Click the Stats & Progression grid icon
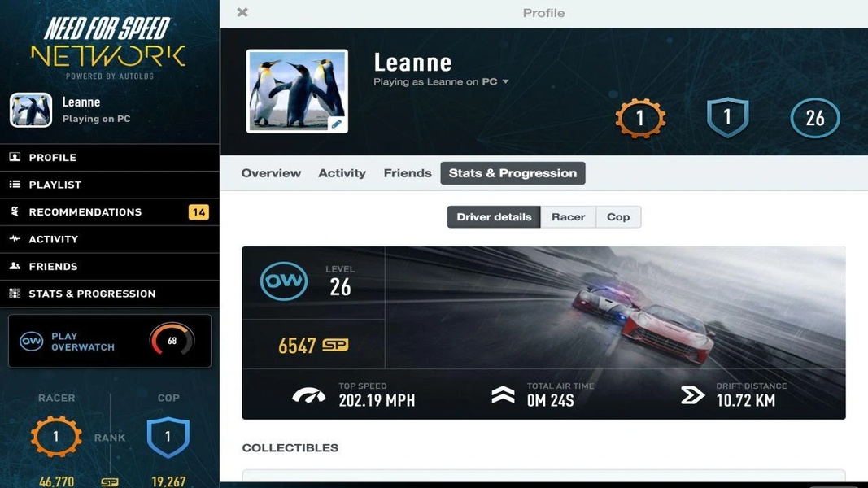This screenshot has height=488, width=868. pyautogui.click(x=15, y=294)
